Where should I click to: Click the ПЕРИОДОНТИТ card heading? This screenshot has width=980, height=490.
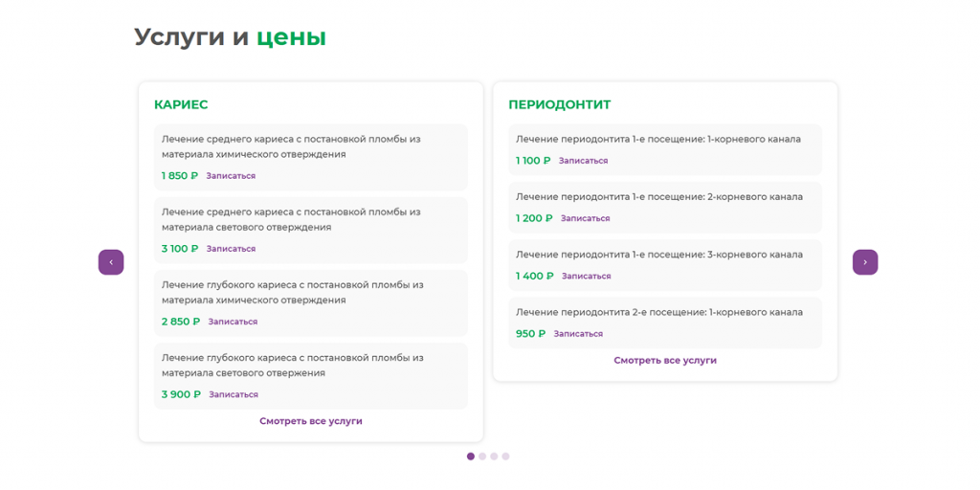(559, 104)
